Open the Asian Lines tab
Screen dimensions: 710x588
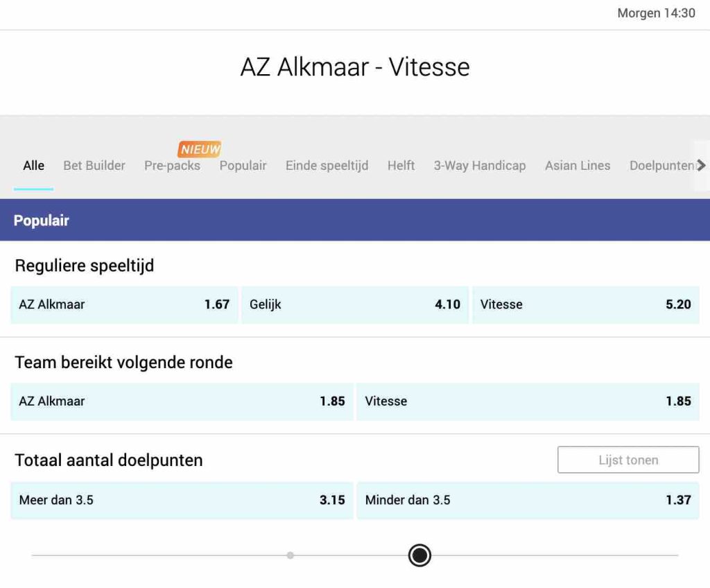(578, 166)
